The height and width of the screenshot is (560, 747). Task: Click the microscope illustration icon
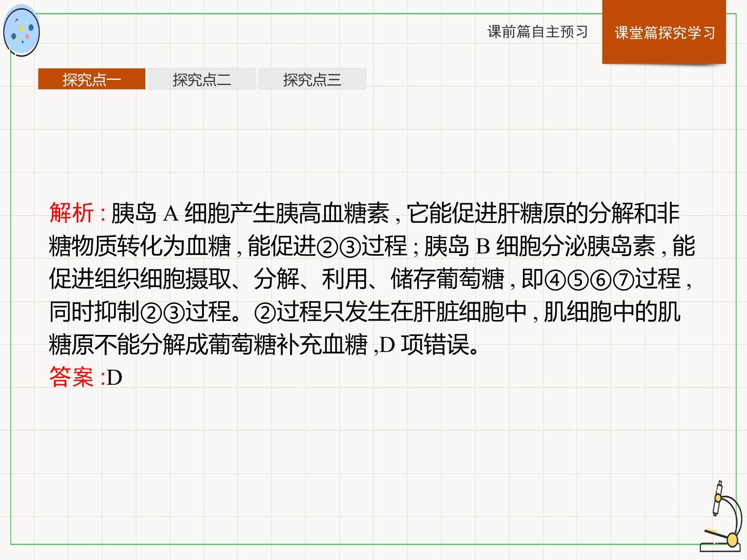pyautogui.click(x=721, y=516)
